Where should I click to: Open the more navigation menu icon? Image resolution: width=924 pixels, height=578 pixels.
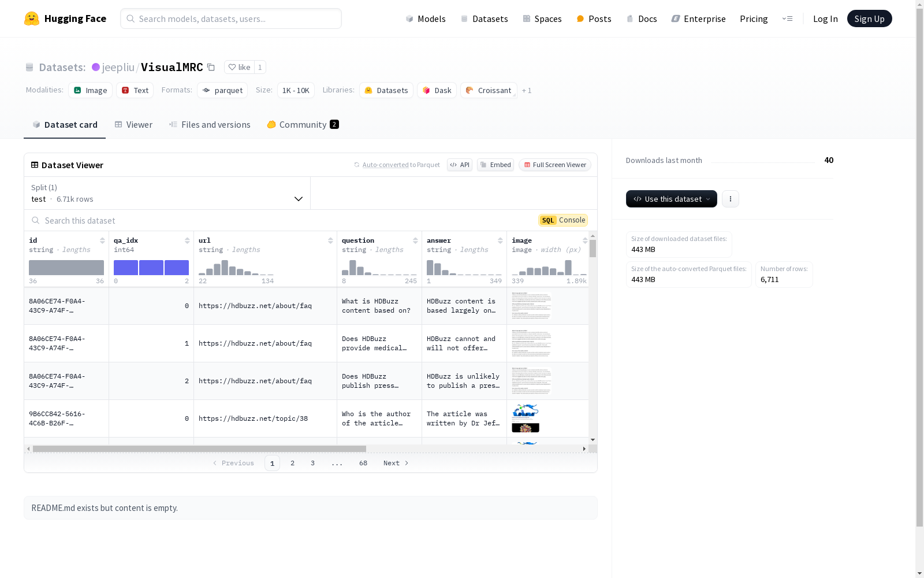point(787,18)
